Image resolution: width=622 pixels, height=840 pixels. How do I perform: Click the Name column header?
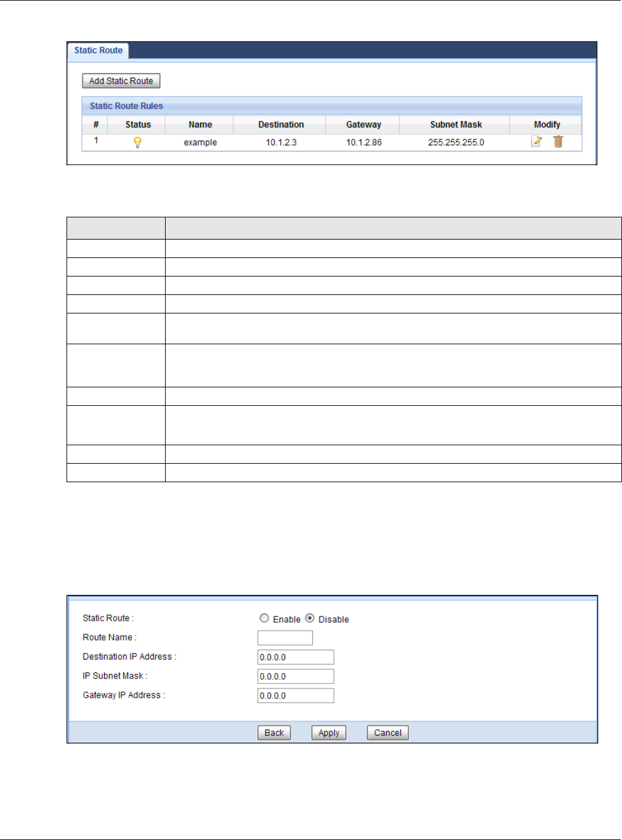[200, 124]
